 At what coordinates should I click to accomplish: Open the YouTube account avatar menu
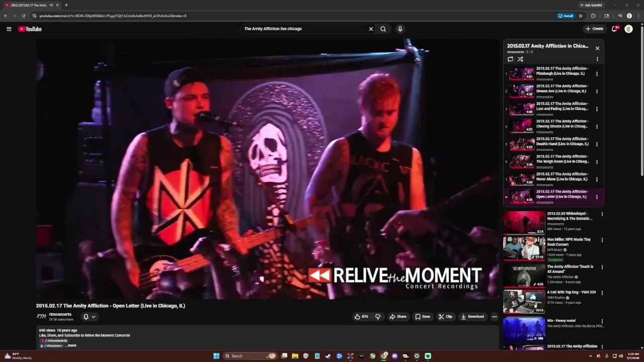[x=628, y=29]
